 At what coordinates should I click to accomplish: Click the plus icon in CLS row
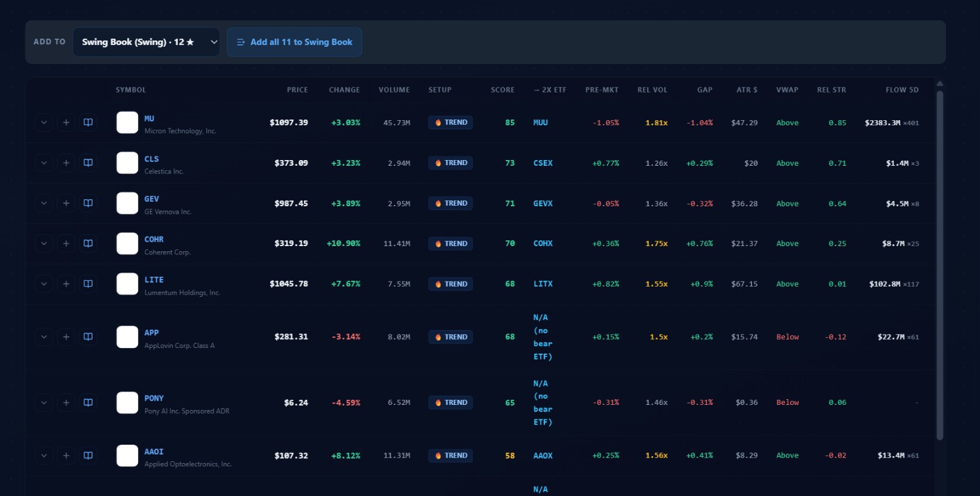point(66,163)
